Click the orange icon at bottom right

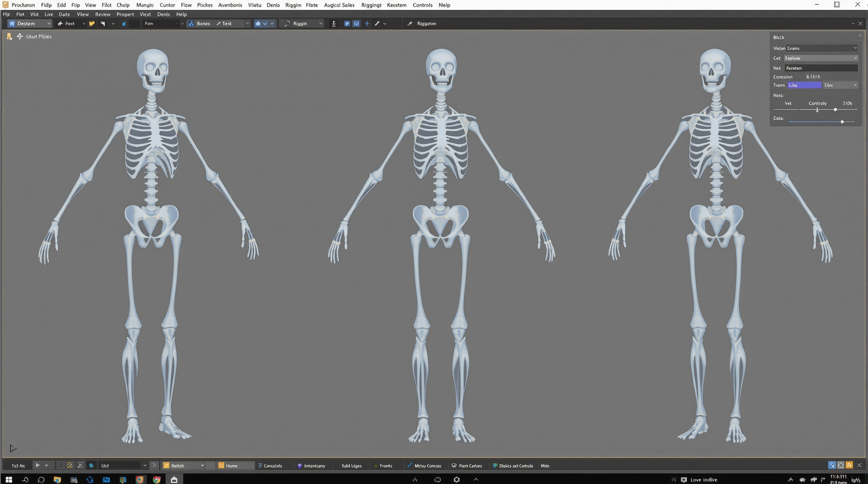(849, 465)
